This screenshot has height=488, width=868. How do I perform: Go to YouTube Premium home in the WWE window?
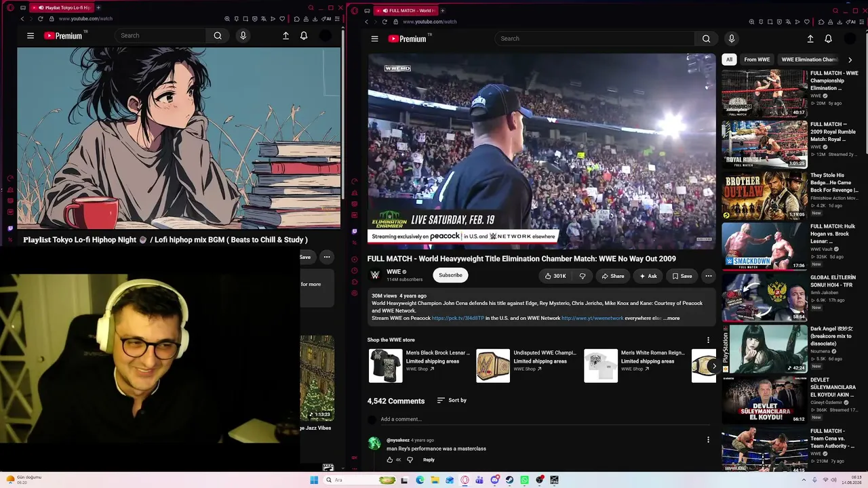pyautogui.click(x=409, y=39)
